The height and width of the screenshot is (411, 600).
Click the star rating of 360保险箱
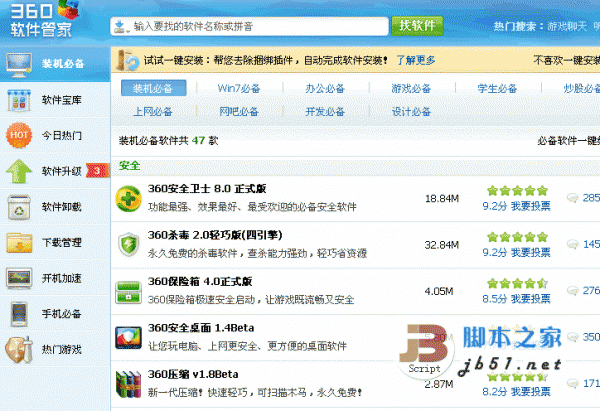tap(517, 284)
